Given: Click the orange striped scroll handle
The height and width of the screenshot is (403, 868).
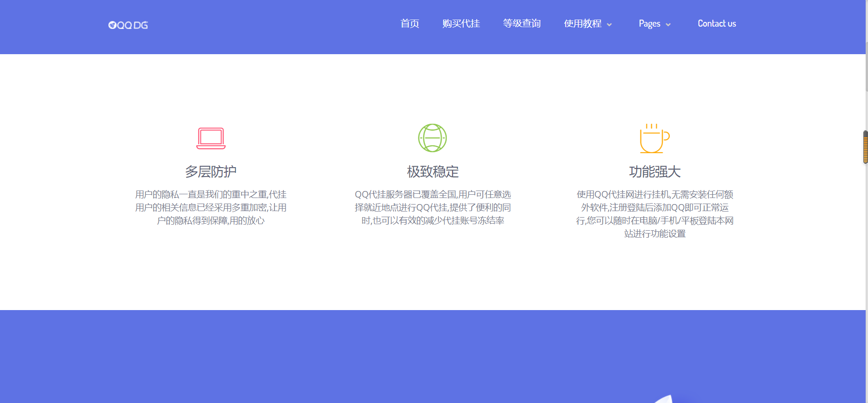Looking at the screenshot, I should 865,147.
